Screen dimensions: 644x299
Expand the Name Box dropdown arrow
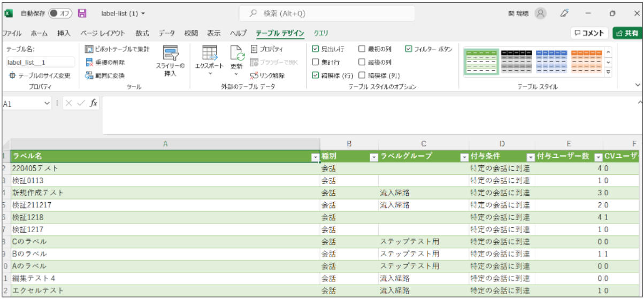[47, 103]
